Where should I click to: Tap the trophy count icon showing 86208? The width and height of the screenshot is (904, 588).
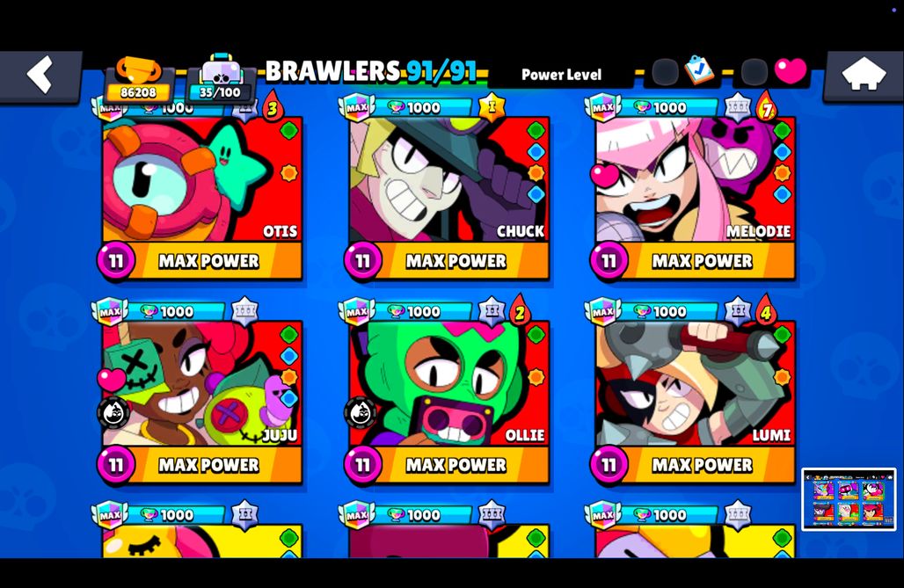coord(138,80)
